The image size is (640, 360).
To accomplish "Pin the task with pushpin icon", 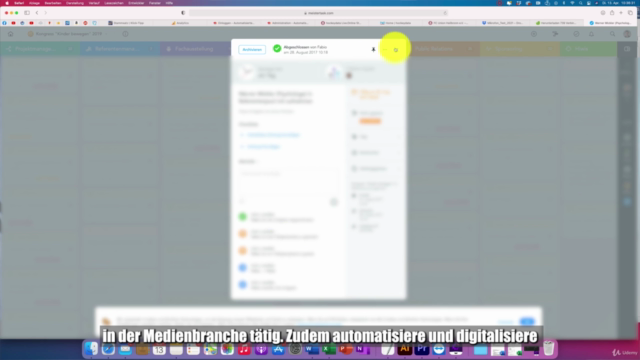I will tap(373, 49).
